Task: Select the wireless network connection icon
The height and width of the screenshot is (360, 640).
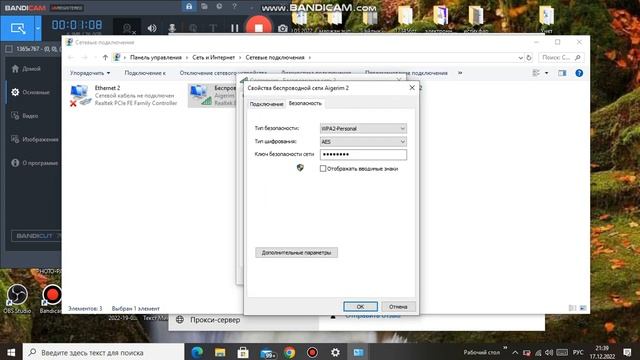Action: coord(201,96)
